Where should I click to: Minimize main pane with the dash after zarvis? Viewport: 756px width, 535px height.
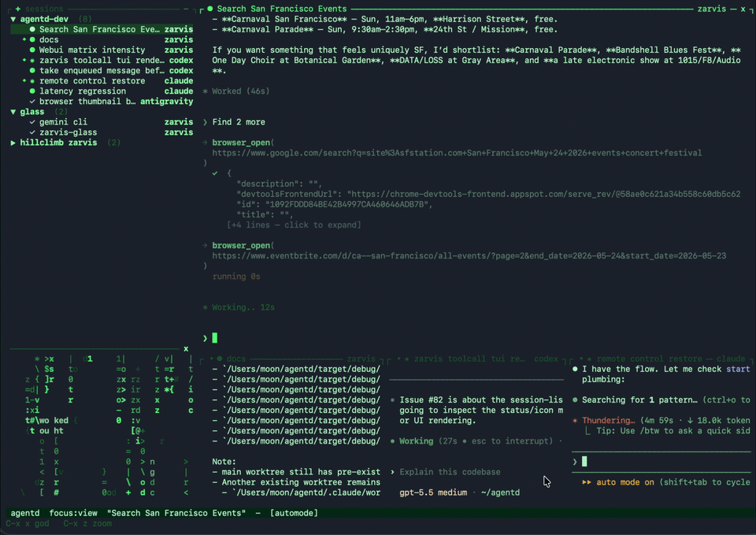pos(733,9)
